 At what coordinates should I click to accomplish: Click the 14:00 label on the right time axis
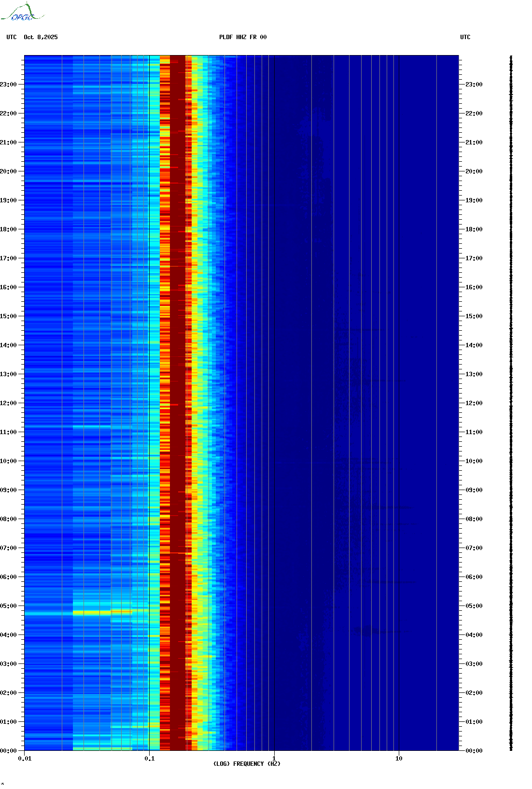pyautogui.click(x=474, y=345)
